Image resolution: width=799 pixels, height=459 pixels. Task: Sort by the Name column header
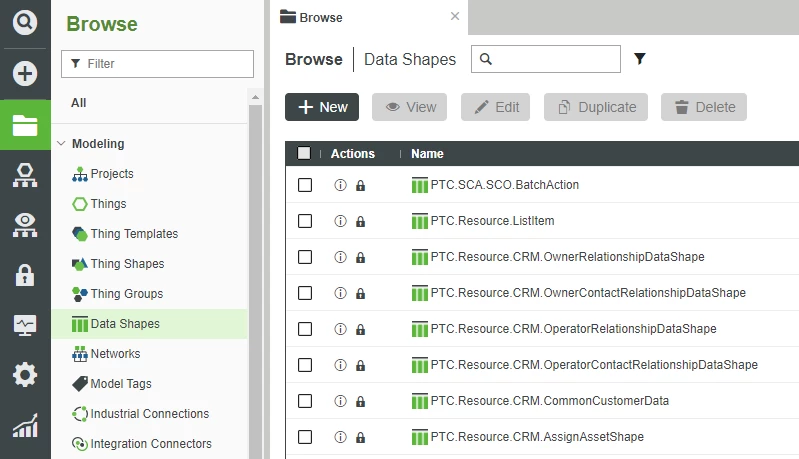(427, 154)
